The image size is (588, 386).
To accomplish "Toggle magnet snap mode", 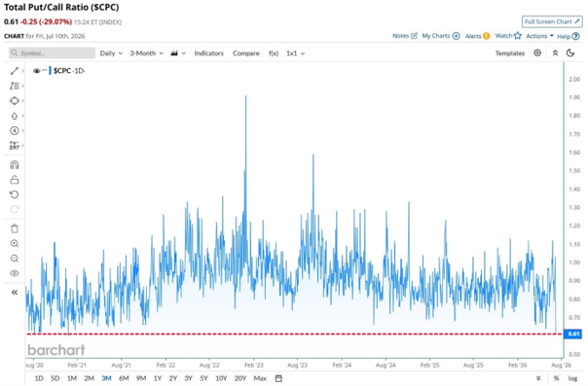I will point(15,164).
